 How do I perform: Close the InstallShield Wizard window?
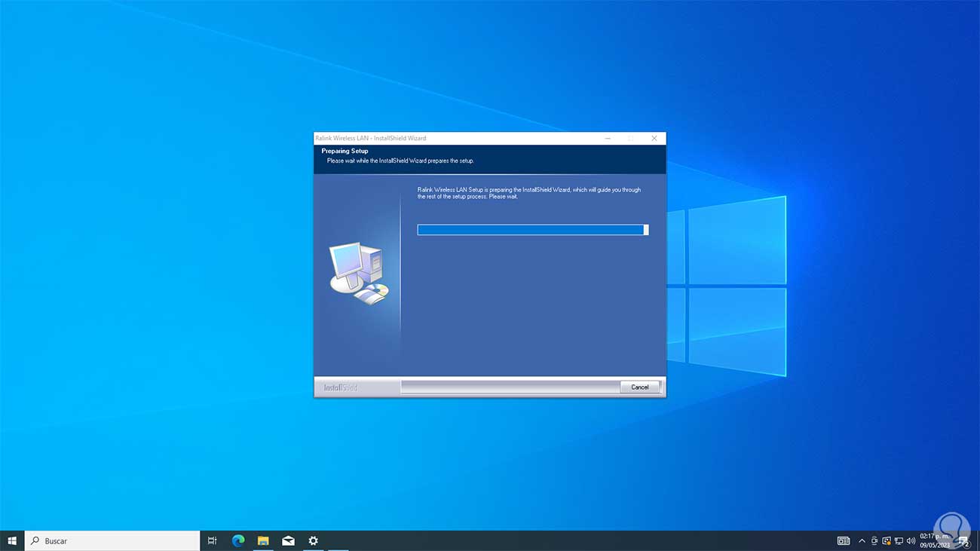tap(654, 138)
